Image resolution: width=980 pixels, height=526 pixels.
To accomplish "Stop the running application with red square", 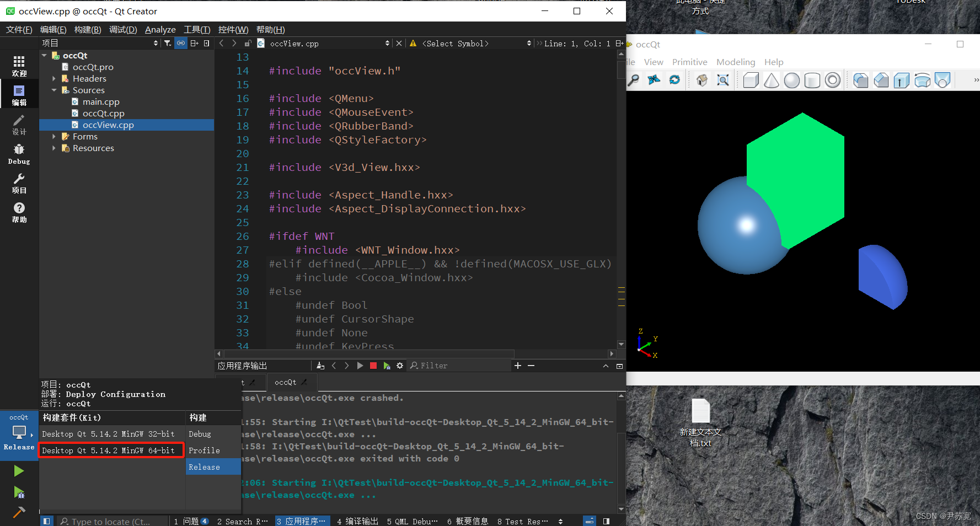I will (x=373, y=365).
